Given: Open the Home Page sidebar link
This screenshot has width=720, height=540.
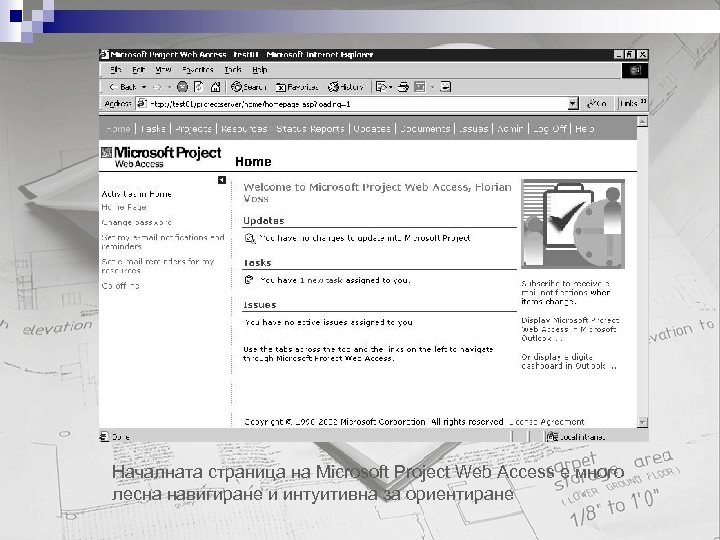Looking at the screenshot, I should (x=124, y=207).
